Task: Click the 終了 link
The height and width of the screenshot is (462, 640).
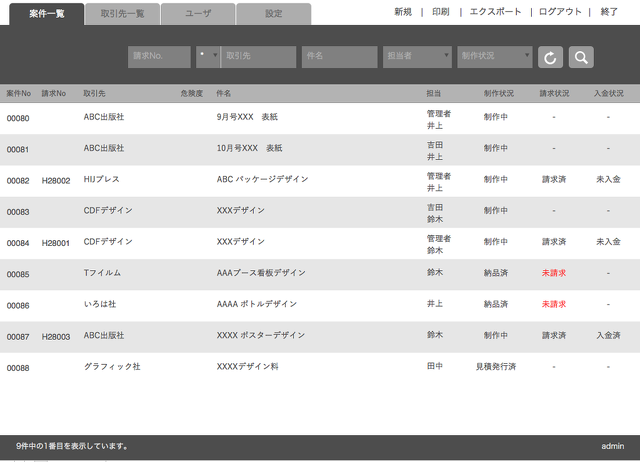Action: [609, 12]
